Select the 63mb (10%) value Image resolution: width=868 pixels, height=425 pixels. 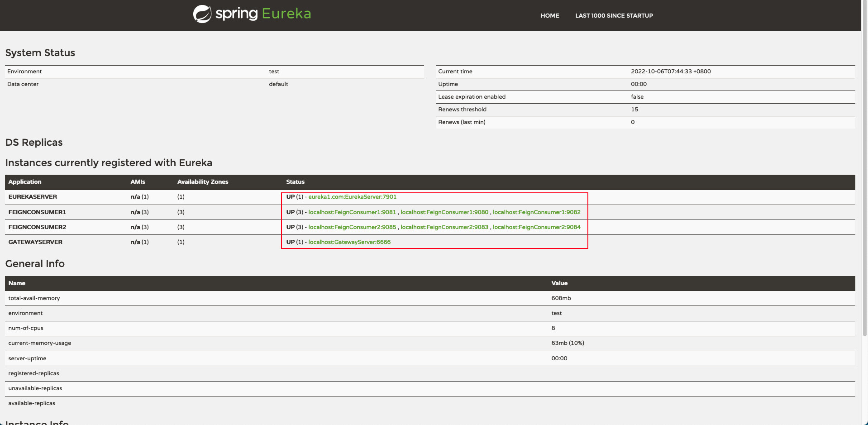[568, 343]
